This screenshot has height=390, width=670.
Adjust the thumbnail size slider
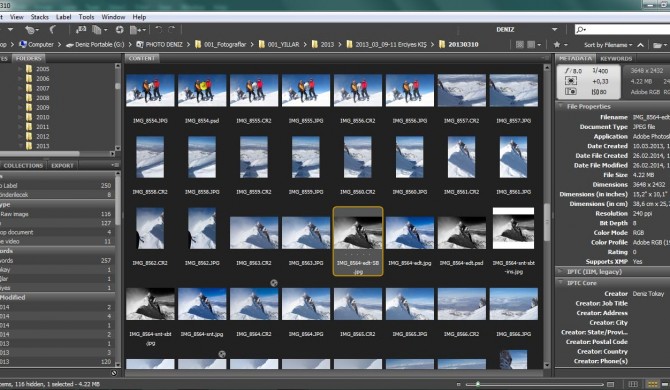(478, 384)
